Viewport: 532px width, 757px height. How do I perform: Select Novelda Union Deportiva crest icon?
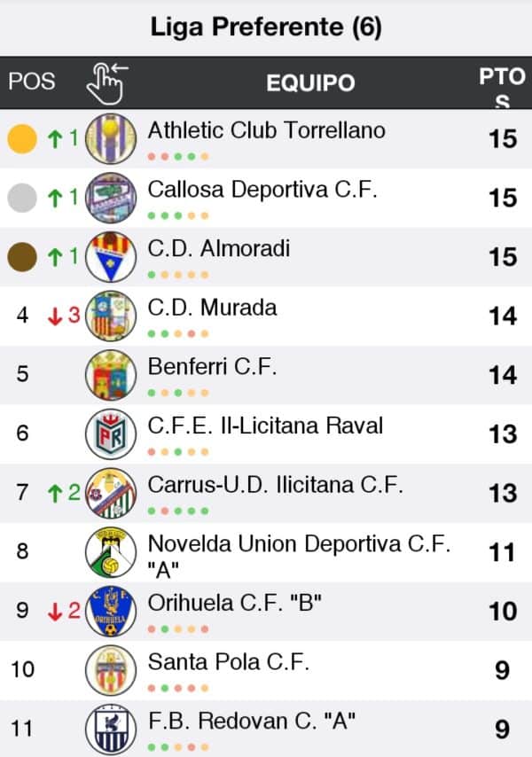point(111,552)
